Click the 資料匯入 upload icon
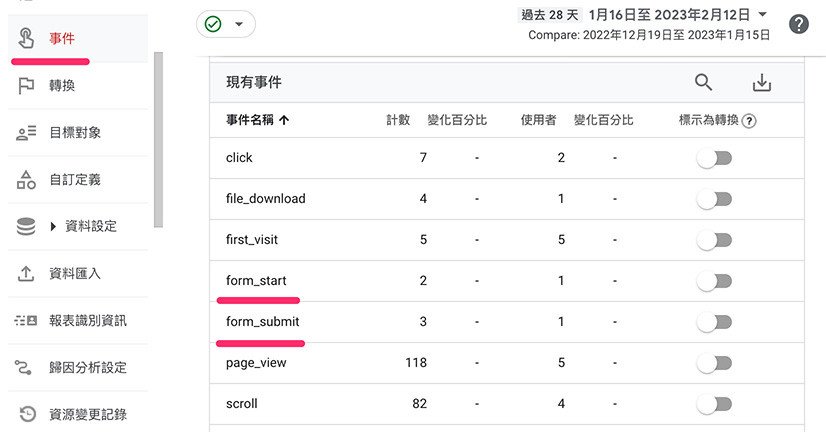The height and width of the screenshot is (432, 826). tap(27, 274)
